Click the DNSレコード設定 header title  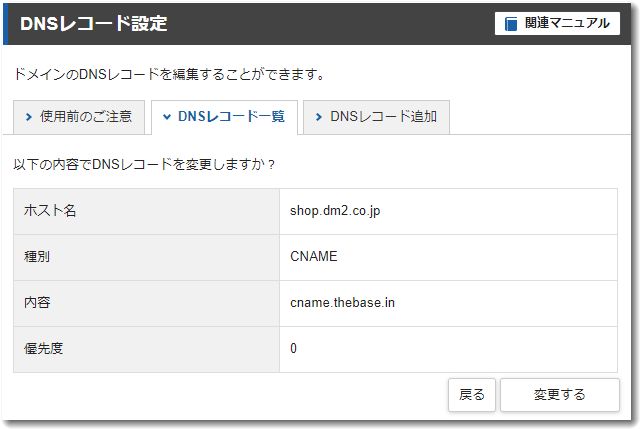click(x=94, y=23)
